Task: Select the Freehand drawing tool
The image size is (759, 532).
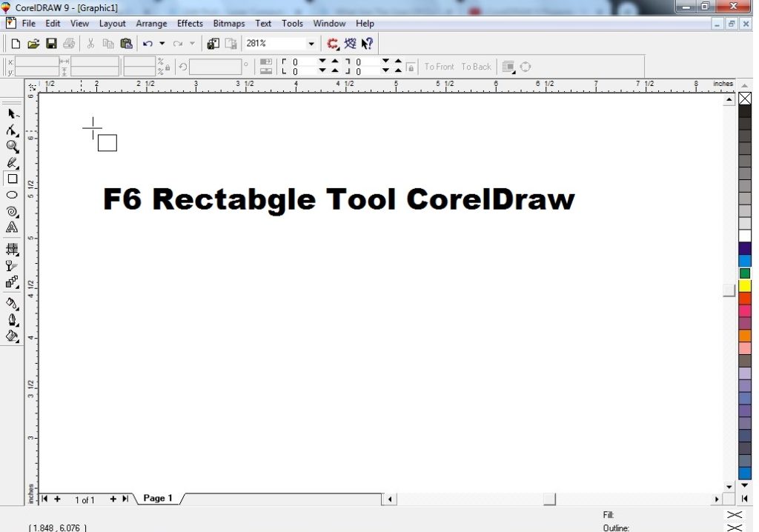Action: (x=12, y=162)
